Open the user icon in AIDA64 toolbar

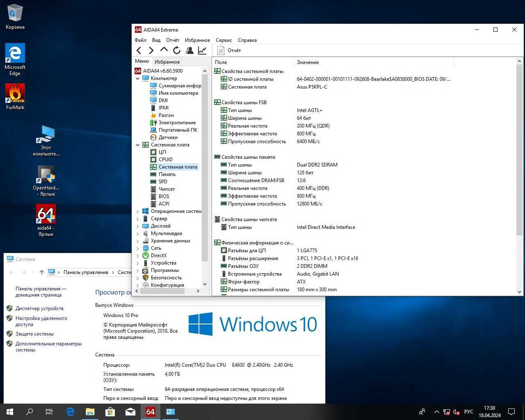[x=189, y=50]
